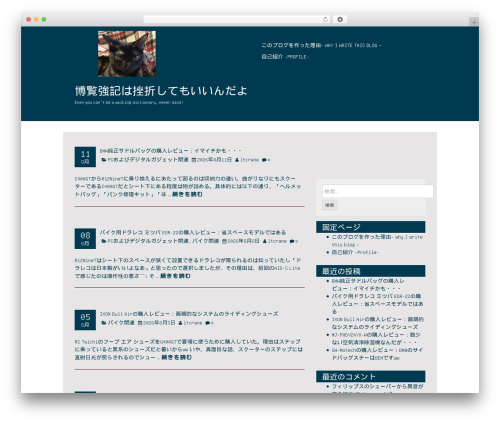Click the 検索 search button
This screenshot has width=500, height=423.
point(330,205)
